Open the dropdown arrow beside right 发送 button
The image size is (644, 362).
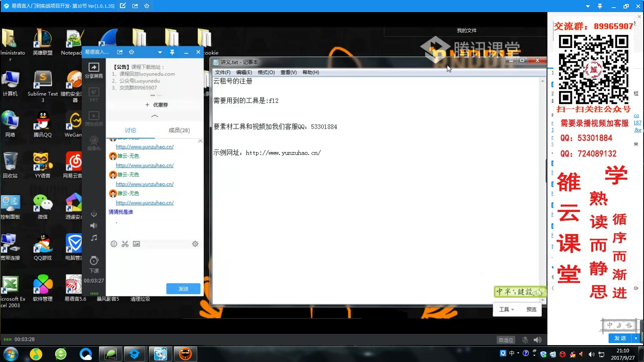[636, 338]
